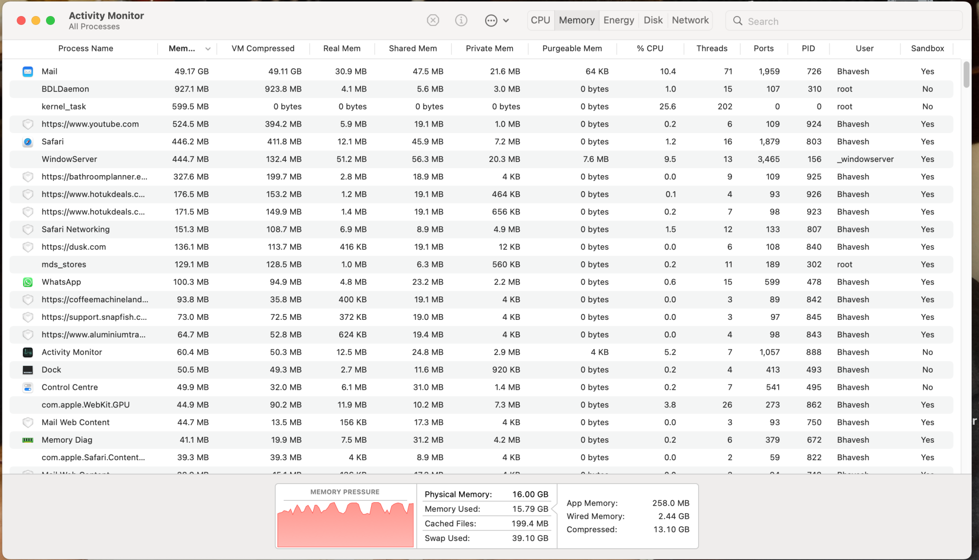Sort by % CPU column header
This screenshot has width=979, height=560.
pyautogui.click(x=650, y=48)
